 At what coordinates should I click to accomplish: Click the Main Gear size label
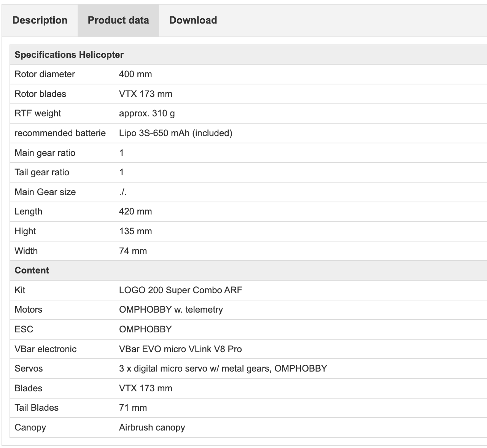pyautogui.click(x=45, y=192)
